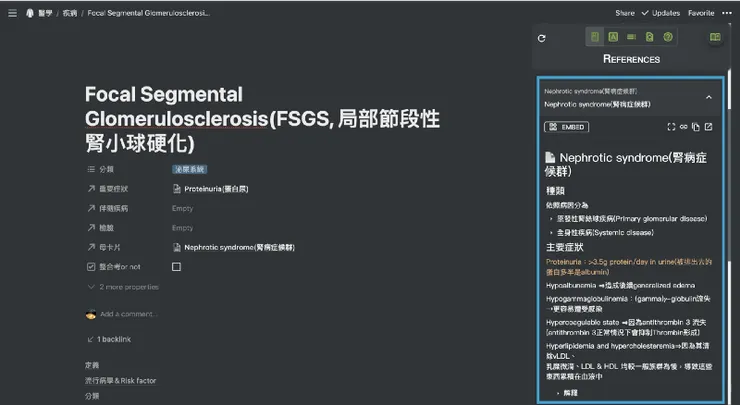Collapse the Nephrotic syndrome reference card

[x=709, y=97]
